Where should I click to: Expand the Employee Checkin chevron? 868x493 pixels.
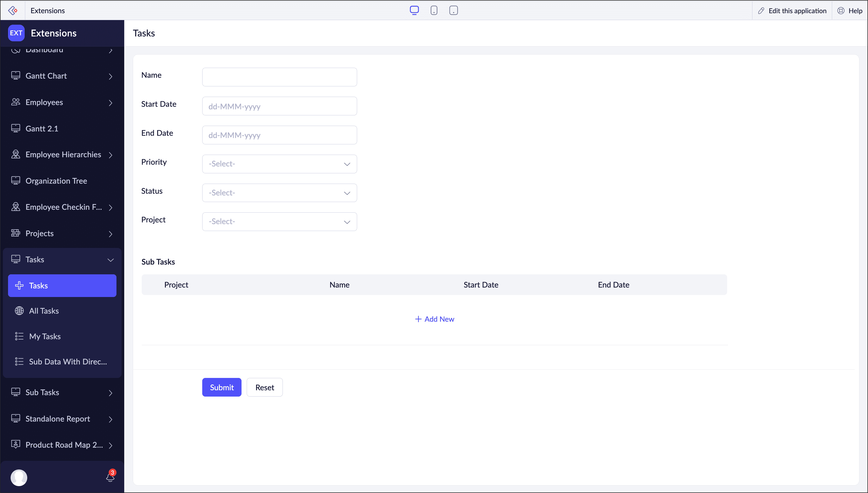[x=111, y=207]
